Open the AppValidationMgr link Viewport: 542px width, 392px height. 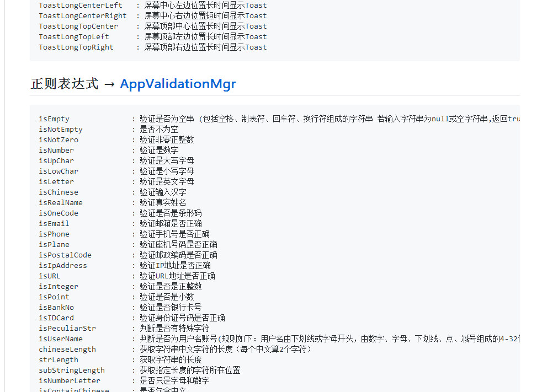coord(178,84)
